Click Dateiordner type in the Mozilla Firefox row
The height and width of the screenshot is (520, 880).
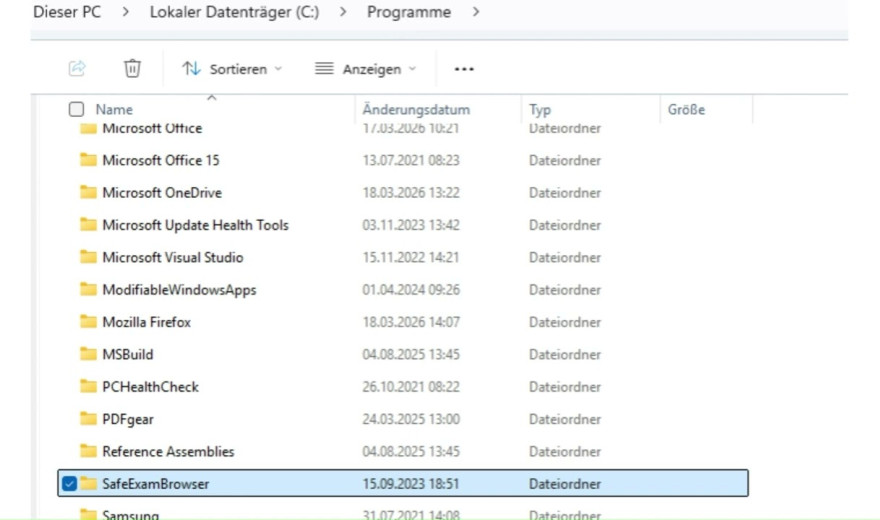pyautogui.click(x=565, y=323)
